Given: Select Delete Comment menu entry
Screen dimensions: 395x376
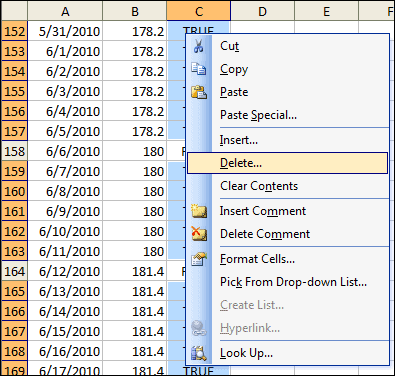Looking at the screenshot, I should point(287,234).
